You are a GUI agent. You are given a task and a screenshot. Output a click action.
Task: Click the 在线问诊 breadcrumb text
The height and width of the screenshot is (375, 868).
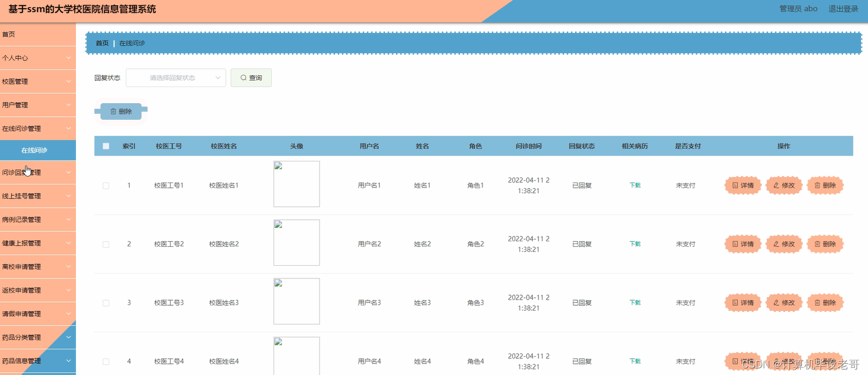(132, 43)
